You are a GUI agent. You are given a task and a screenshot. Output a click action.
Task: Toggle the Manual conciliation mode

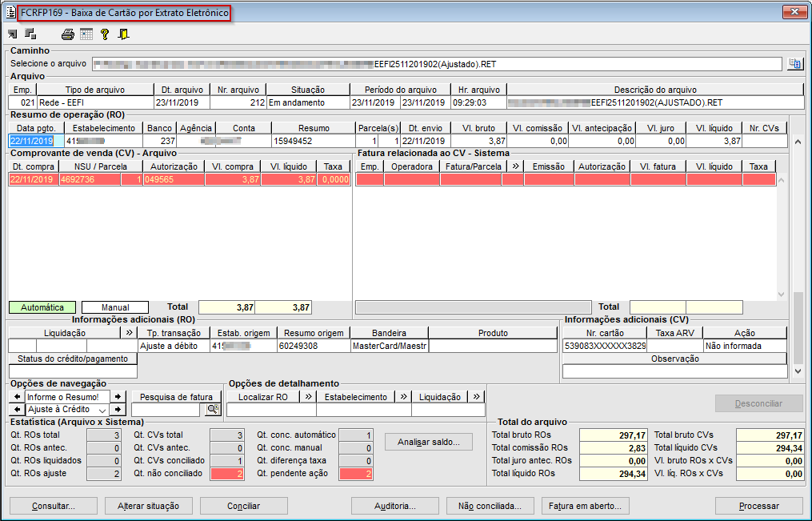115,307
